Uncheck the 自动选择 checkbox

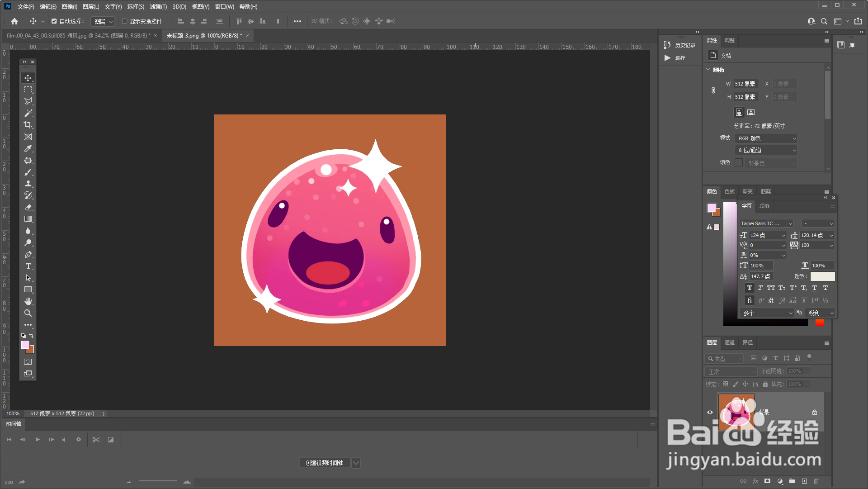pyautogui.click(x=54, y=21)
